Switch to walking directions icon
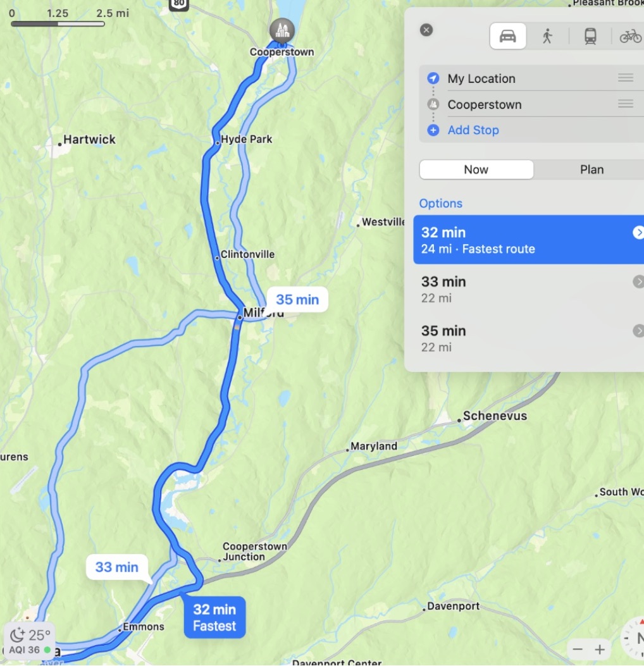 [x=547, y=36]
